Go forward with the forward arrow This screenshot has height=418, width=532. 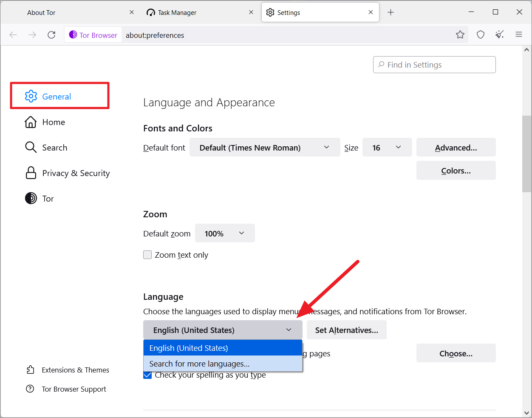pyautogui.click(x=32, y=35)
